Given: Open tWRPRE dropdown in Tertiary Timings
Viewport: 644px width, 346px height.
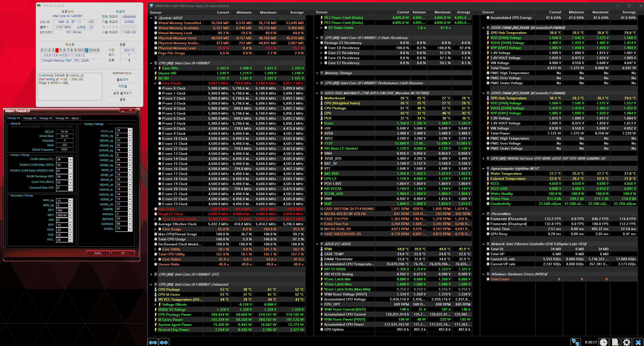Looking at the screenshot, I should [130, 209].
